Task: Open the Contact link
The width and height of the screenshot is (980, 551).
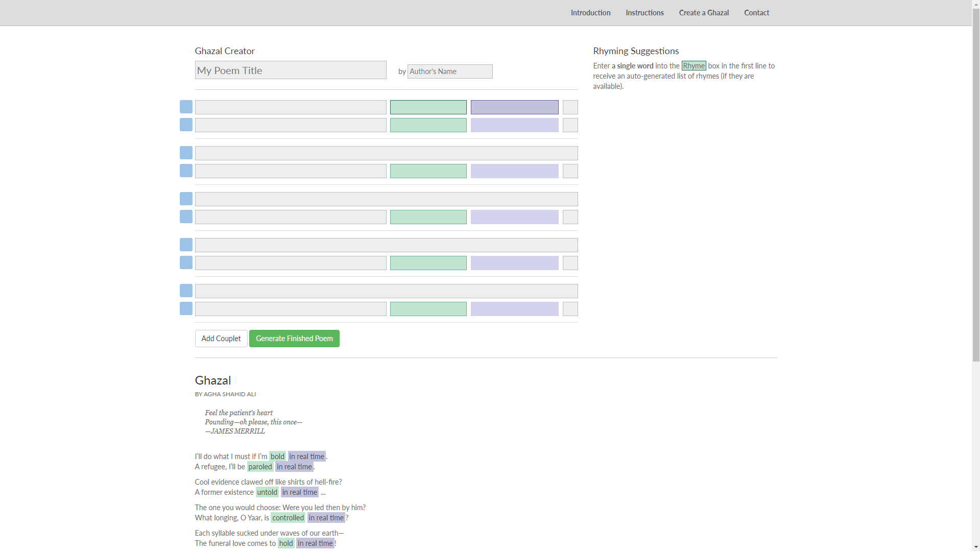Action: pyautogui.click(x=756, y=13)
